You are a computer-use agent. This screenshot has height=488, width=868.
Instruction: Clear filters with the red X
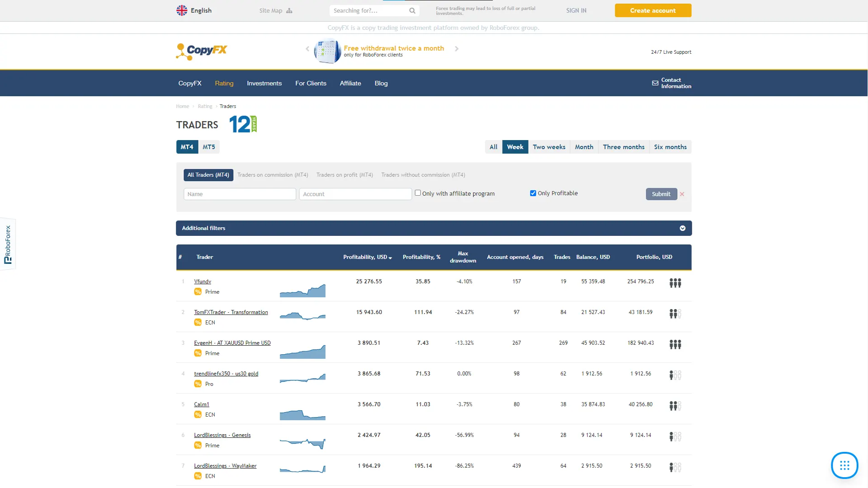click(682, 194)
